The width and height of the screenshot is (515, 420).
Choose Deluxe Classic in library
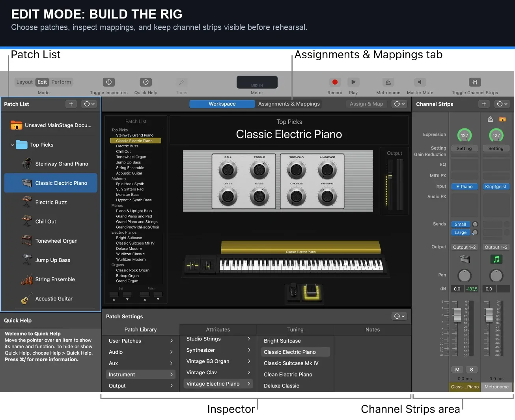pyautogui.click(x=295, y=386)
